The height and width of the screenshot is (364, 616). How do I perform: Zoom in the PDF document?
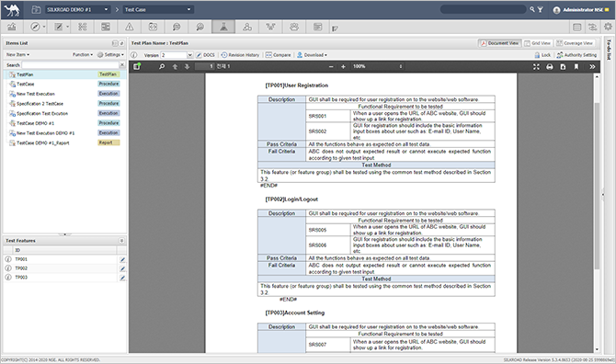pos(343,66)
